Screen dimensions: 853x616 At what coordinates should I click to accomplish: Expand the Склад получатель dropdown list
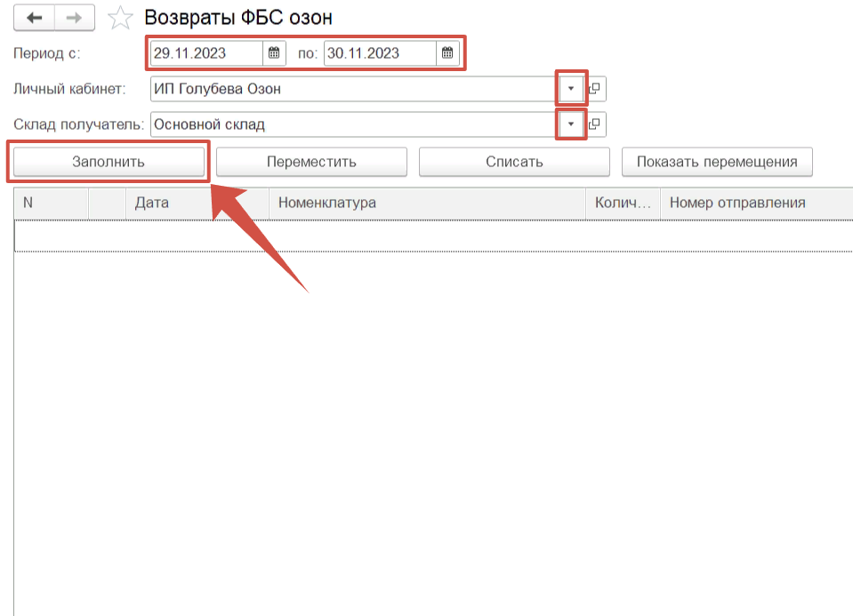pos(571,124)
